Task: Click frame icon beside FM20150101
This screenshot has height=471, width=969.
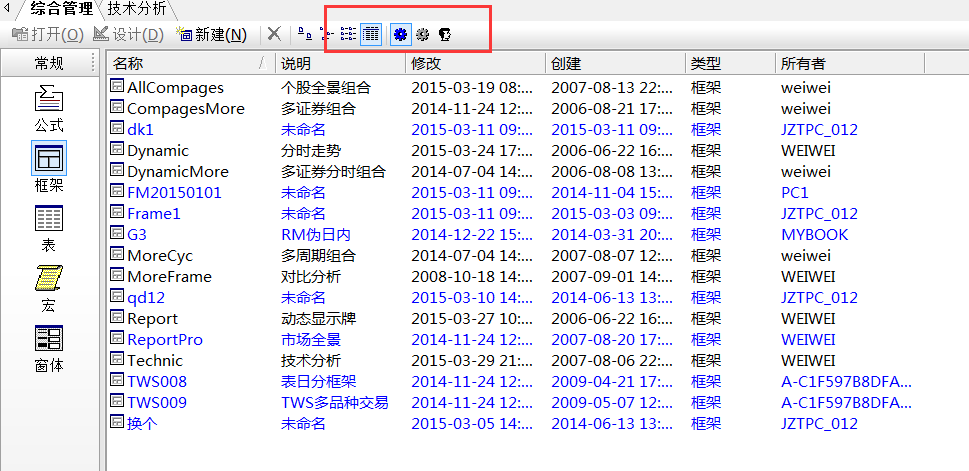Action: coord(117,191)
